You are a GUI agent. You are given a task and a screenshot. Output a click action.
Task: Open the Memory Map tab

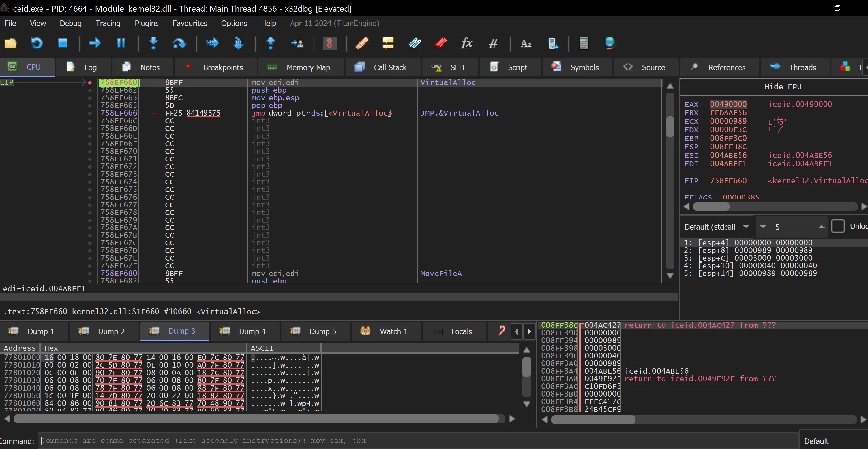point(301,67)
